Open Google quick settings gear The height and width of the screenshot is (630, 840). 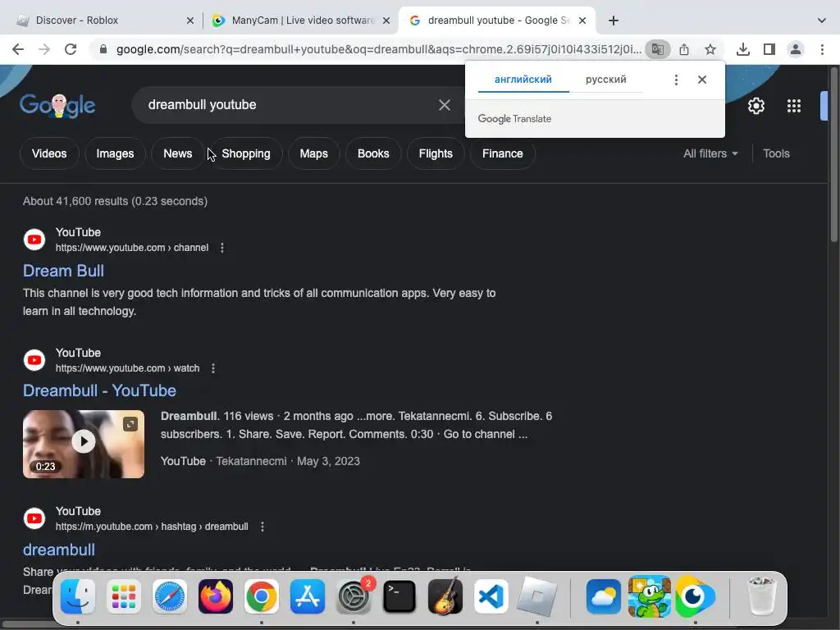[756, 106]
